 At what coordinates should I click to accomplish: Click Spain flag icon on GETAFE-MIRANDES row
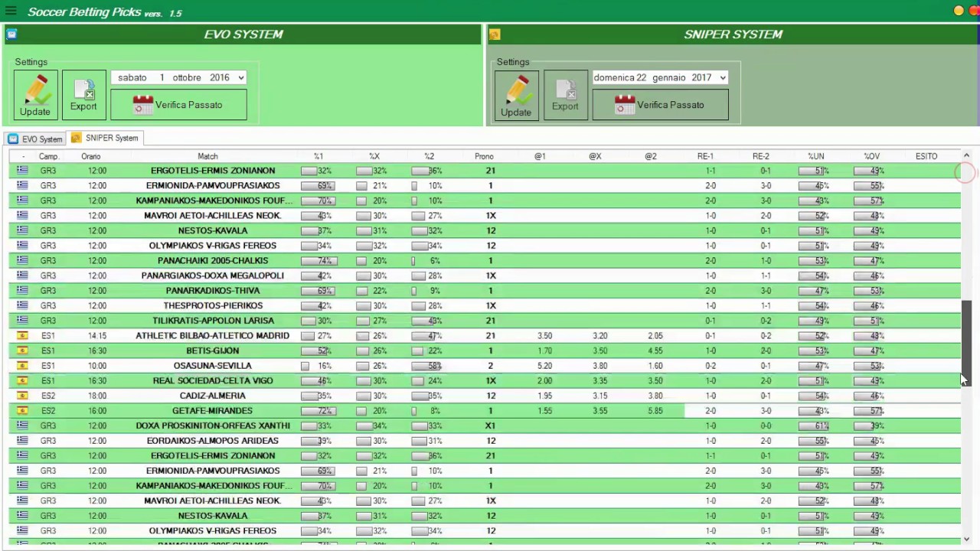(22, 410)
